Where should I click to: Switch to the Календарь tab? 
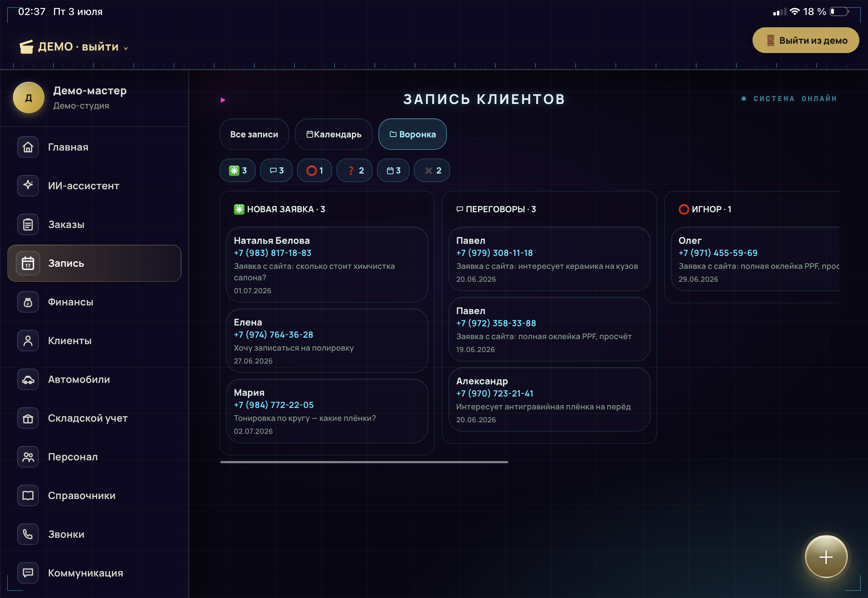click(334, 134)
